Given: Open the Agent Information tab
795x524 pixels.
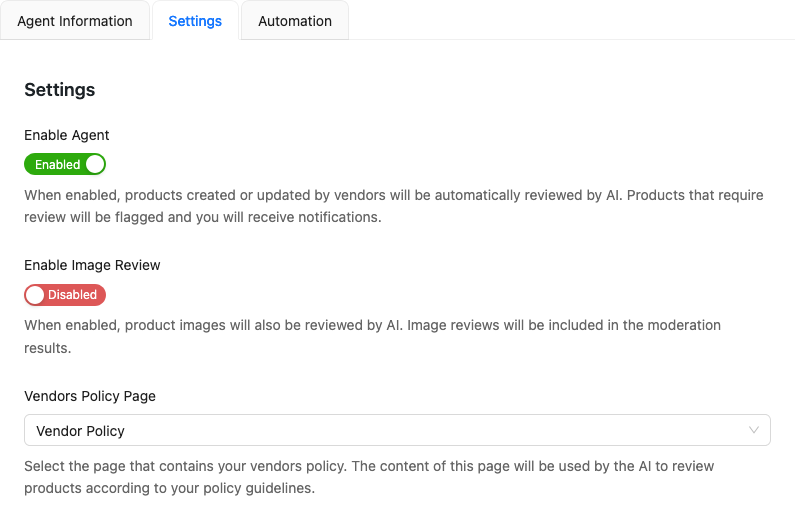Looking at the screenshot, I should [x=75, y=21].
